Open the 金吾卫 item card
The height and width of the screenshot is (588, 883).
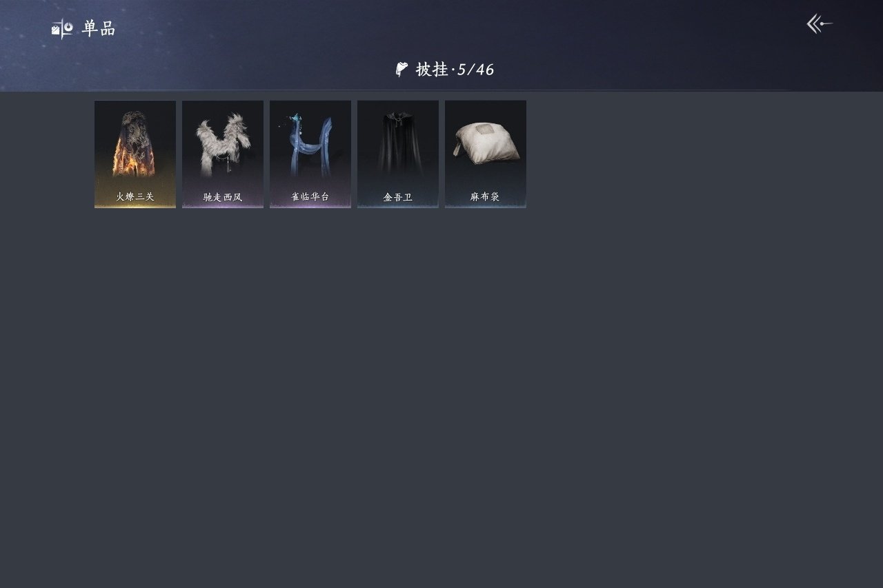click(398, 154)
